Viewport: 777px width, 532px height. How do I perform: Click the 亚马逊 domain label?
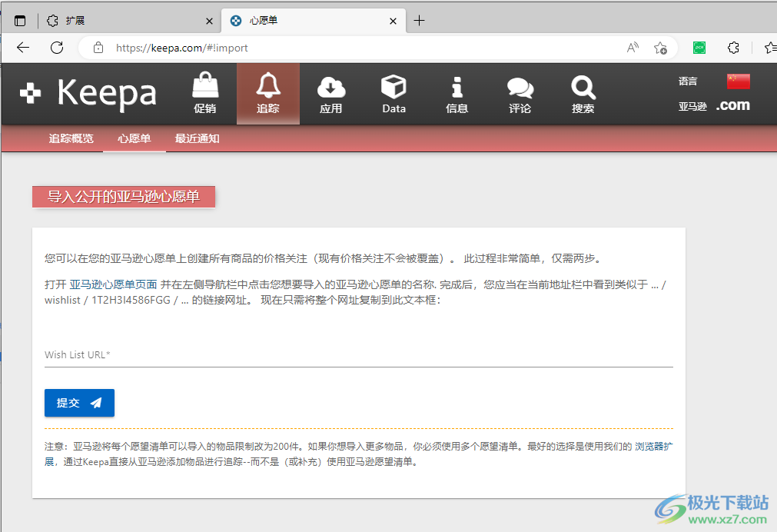[692, 106]
